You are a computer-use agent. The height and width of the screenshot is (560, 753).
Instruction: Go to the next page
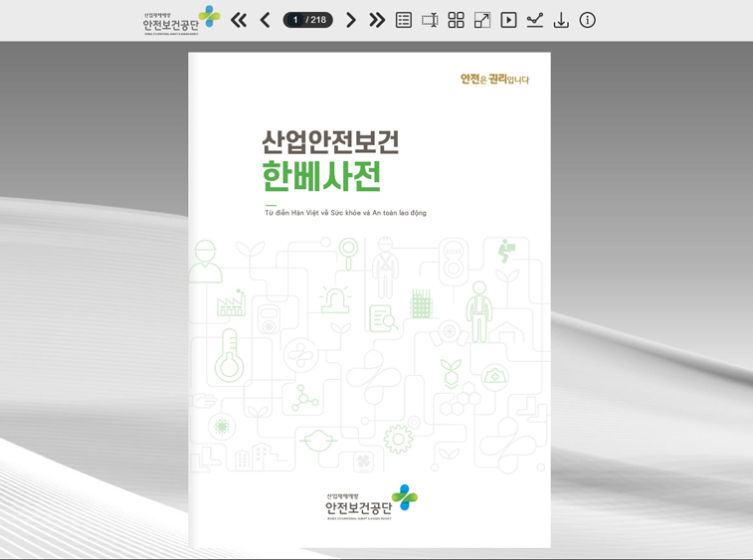click(351, 20)
